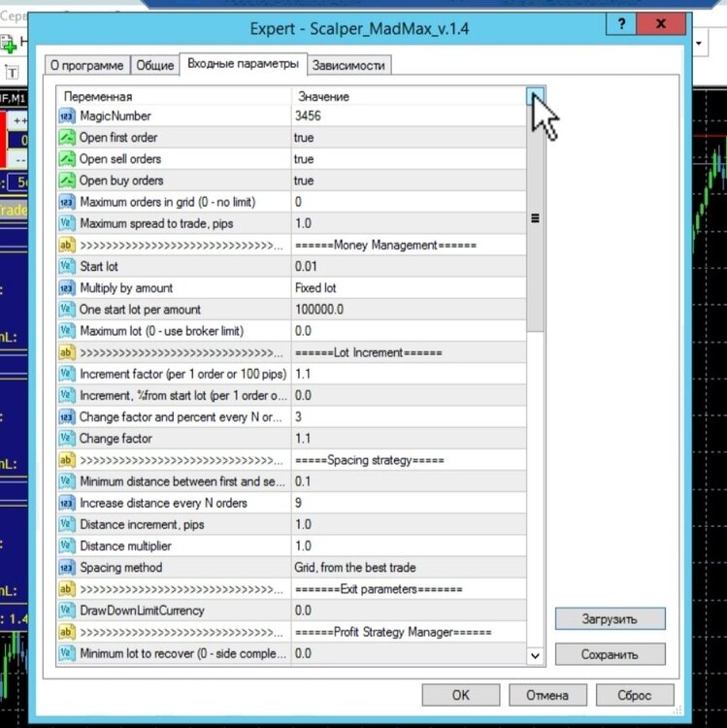Click the Increment factor value 1.1
Image resolution: width=727 pixels, height=728 pixels.
pos(303,374)
